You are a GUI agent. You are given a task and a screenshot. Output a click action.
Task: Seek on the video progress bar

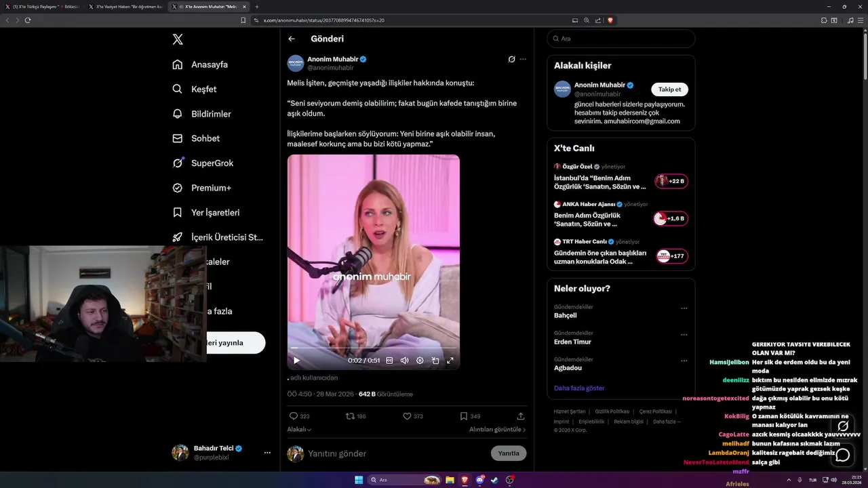pyautogui.click(x=374, y=348)
